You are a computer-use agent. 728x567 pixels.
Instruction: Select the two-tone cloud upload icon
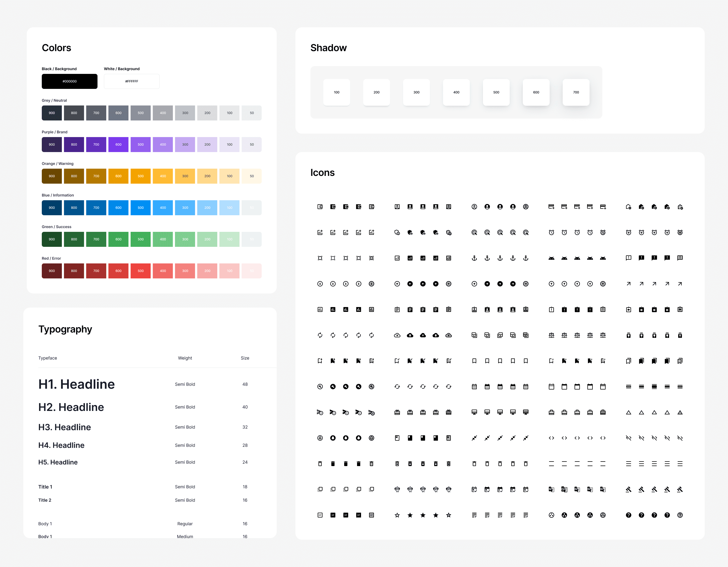(x=448, y=335)
